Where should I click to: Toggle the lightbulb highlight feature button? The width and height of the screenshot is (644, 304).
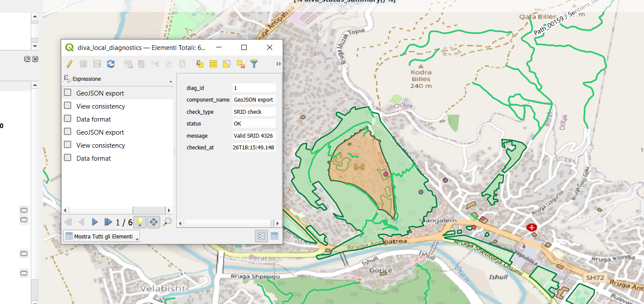(139, 222)
